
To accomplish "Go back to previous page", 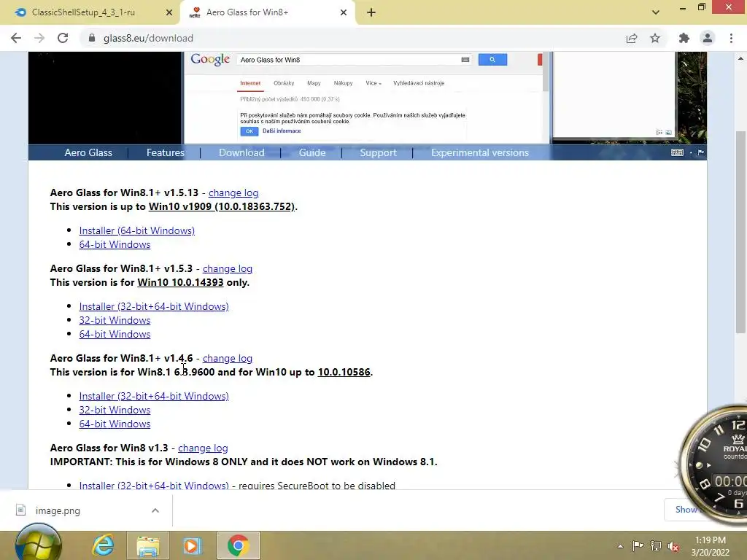I will click(x=16, y=38).
